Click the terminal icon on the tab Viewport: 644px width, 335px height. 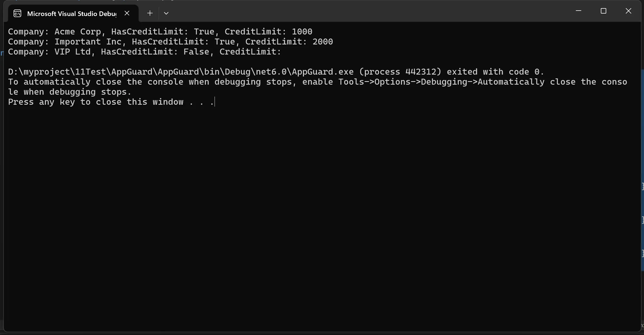17,14
